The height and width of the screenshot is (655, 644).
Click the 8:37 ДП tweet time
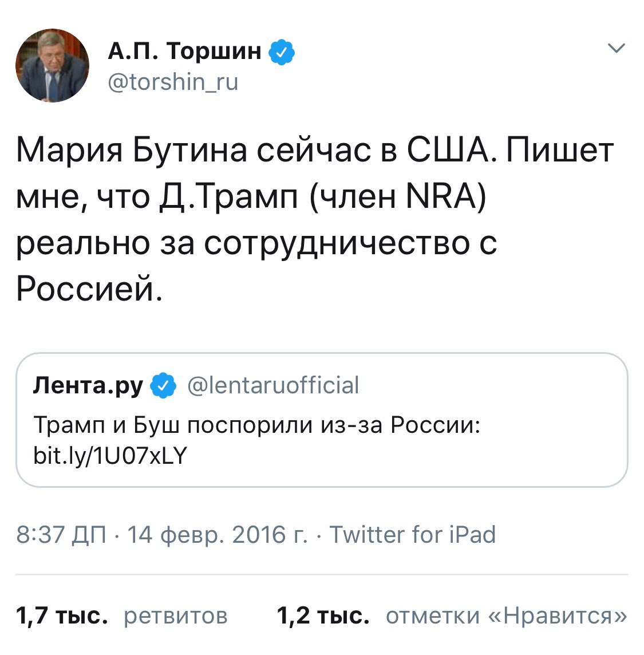[61, 535]
